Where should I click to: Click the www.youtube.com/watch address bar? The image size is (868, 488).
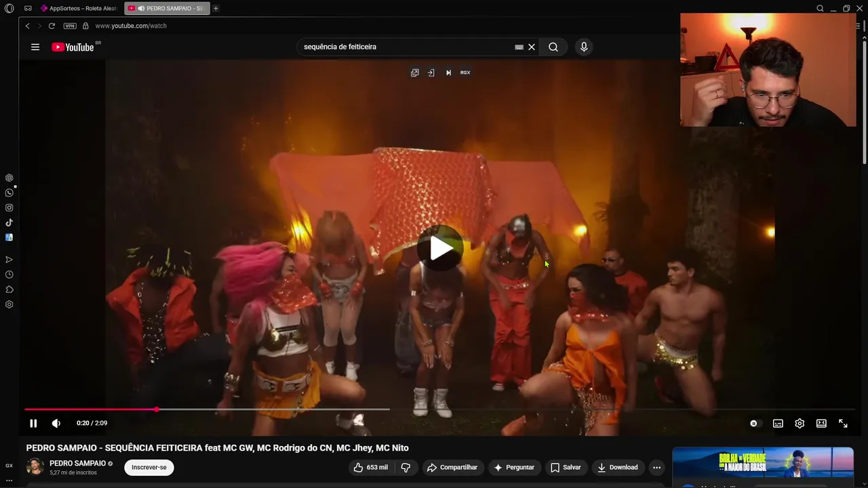point(131,26)
